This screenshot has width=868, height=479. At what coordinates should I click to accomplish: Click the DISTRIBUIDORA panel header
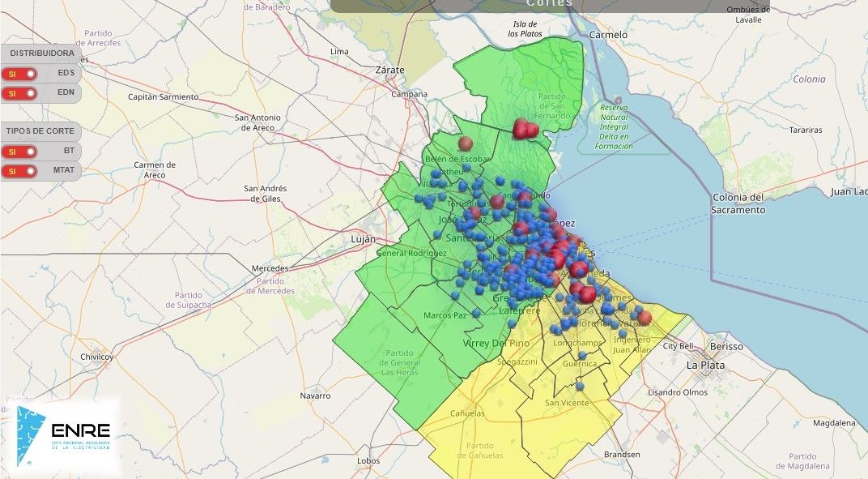(42, 53)
